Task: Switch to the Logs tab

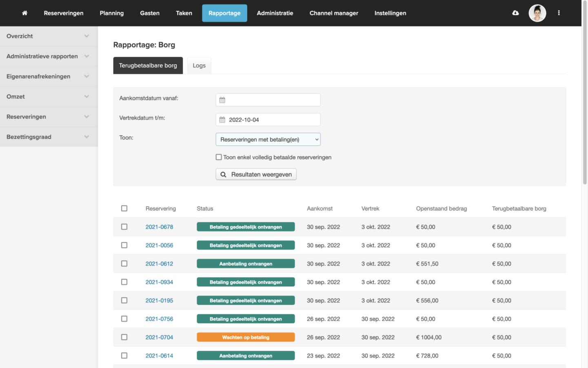Action: 199,65
